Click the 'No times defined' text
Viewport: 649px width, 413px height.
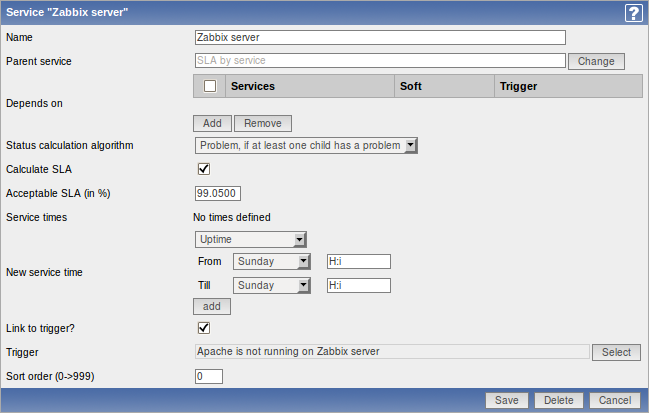[232, 217]
